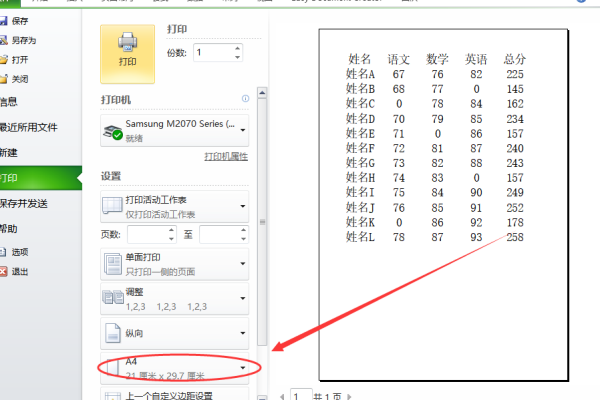Click the 姓名A cell in the preview
Viewport: 600px width, 400px height.
(360, 74)
